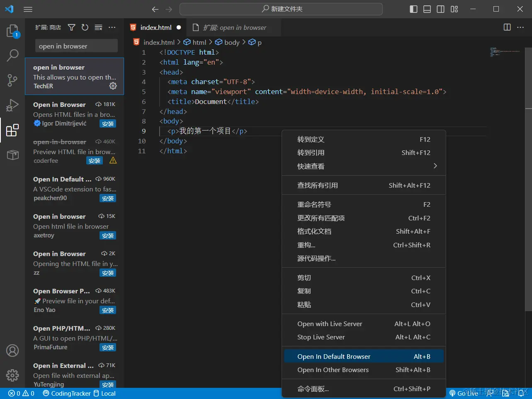
Task: Open the Search view icon
Action: (x=12, y=55)
